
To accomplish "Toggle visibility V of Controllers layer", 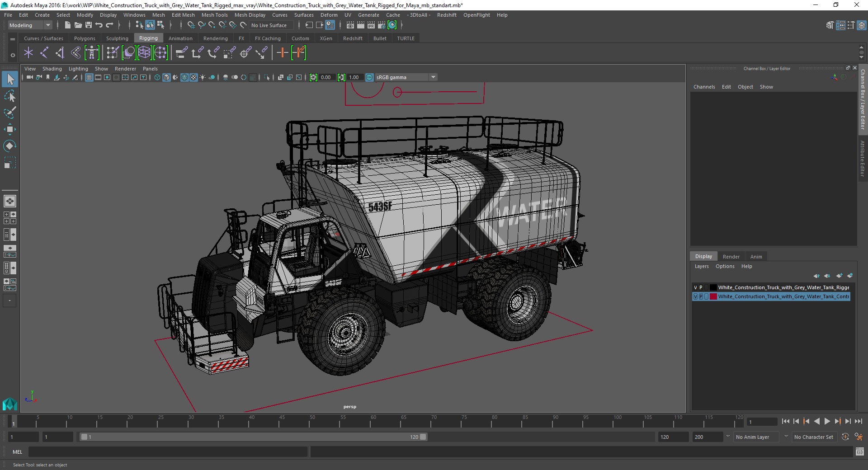I will (695, 296).
